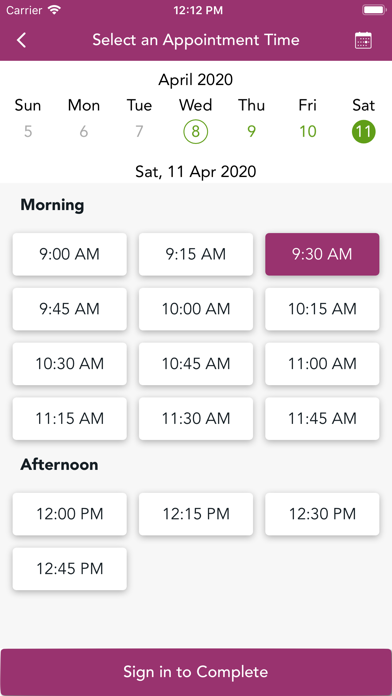392x696 pixels.
Task: Select Friday the 10th
Action: [308, 132]
